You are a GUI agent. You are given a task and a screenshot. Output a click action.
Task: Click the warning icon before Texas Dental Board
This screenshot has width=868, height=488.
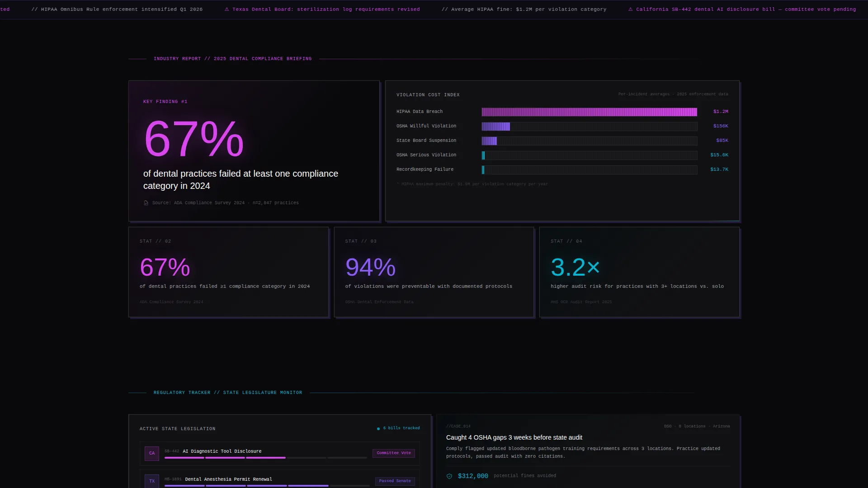[227, 9]
